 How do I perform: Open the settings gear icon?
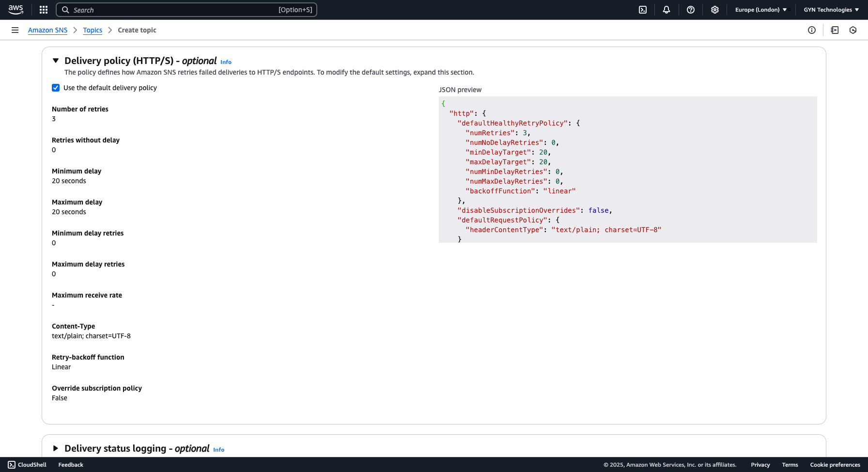(x=715, y=10)
